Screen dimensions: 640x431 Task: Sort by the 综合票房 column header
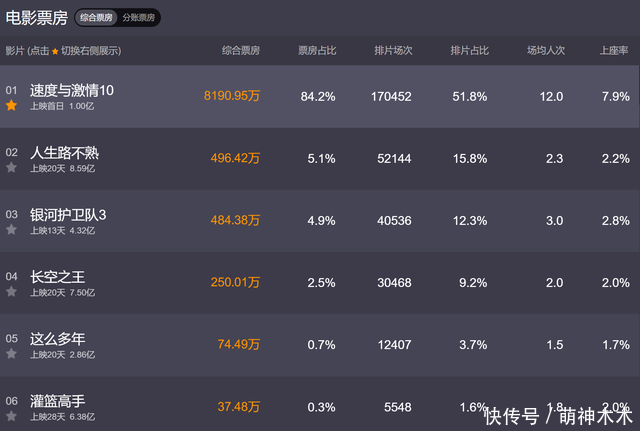point(241,50)
